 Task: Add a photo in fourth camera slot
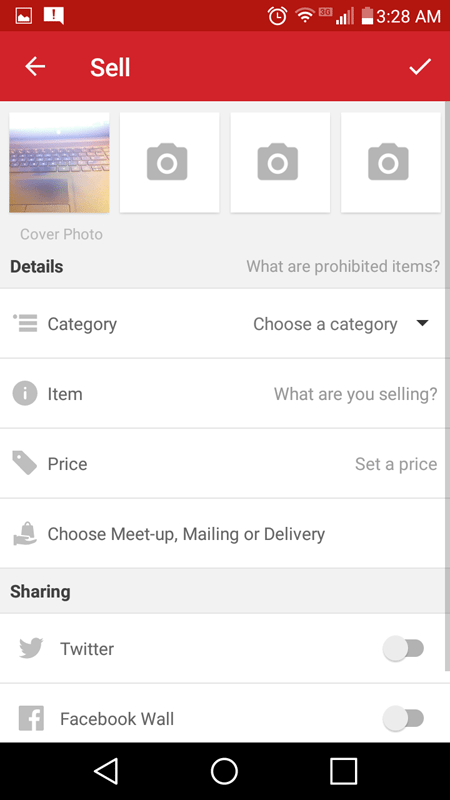point(391,162)
